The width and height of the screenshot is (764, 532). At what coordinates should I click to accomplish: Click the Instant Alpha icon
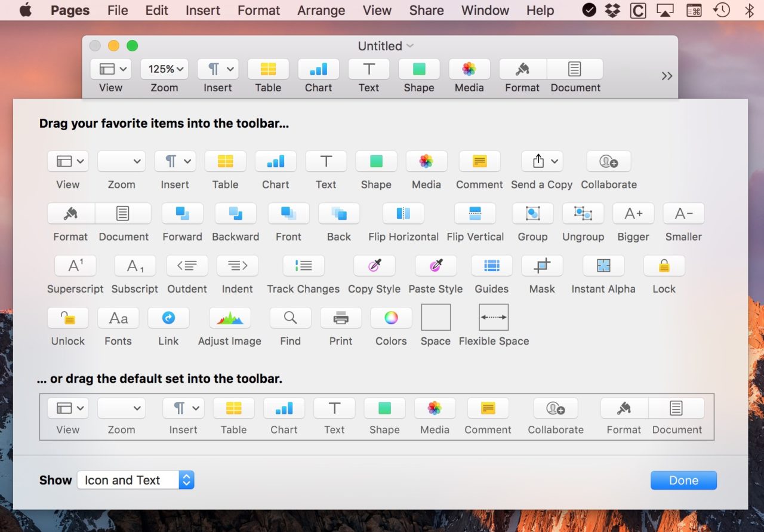point(603,266)
